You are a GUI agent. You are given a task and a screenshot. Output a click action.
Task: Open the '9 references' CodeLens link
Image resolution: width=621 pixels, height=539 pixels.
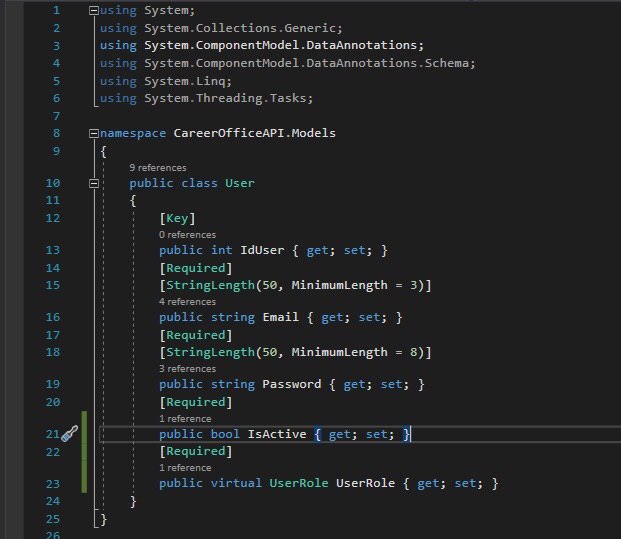158,168
